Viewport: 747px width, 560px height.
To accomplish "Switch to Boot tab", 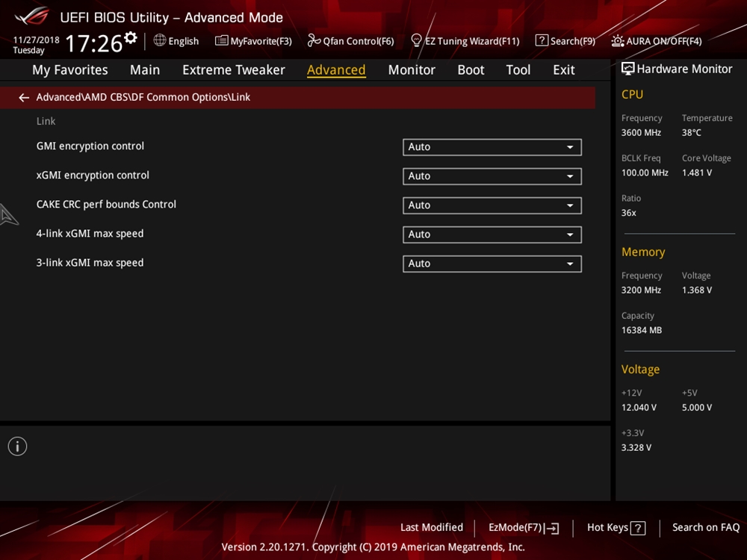I will coord(471,70).
